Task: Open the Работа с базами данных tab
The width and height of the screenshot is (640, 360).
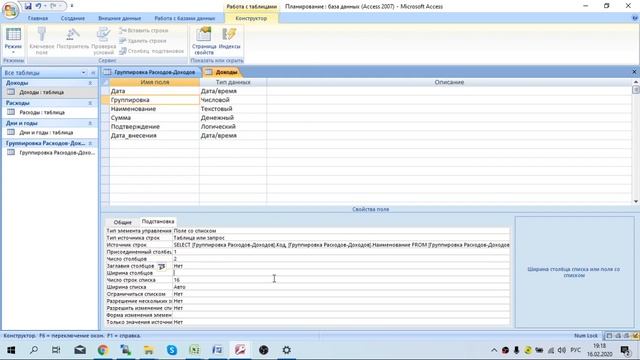Action: 184,18
